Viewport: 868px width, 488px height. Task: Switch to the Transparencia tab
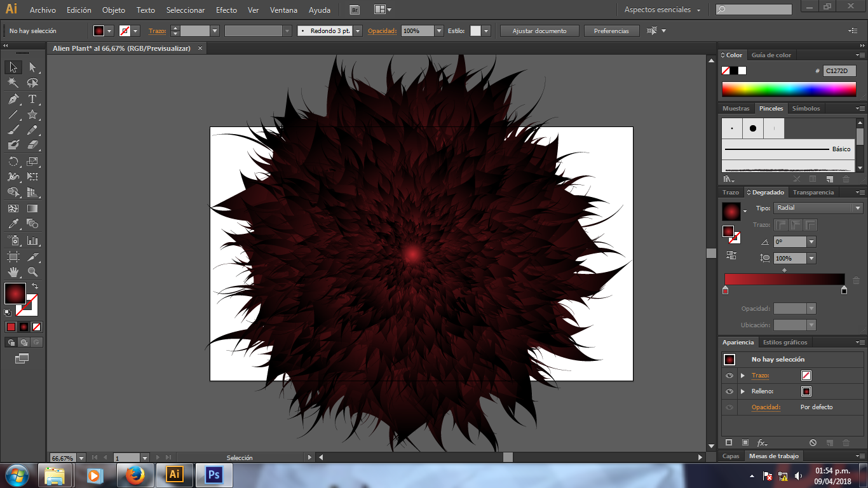813,193
